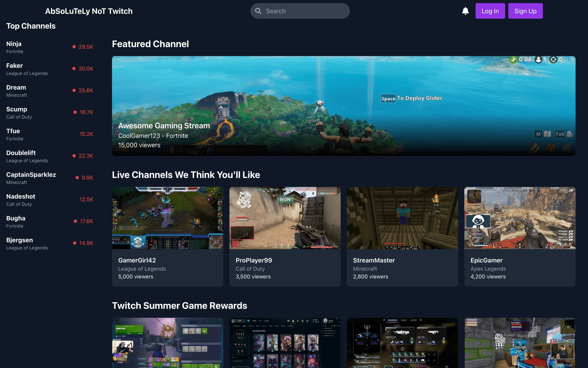
Task: Click Faker's 30.0K viewer count
Action: (86, 69)
